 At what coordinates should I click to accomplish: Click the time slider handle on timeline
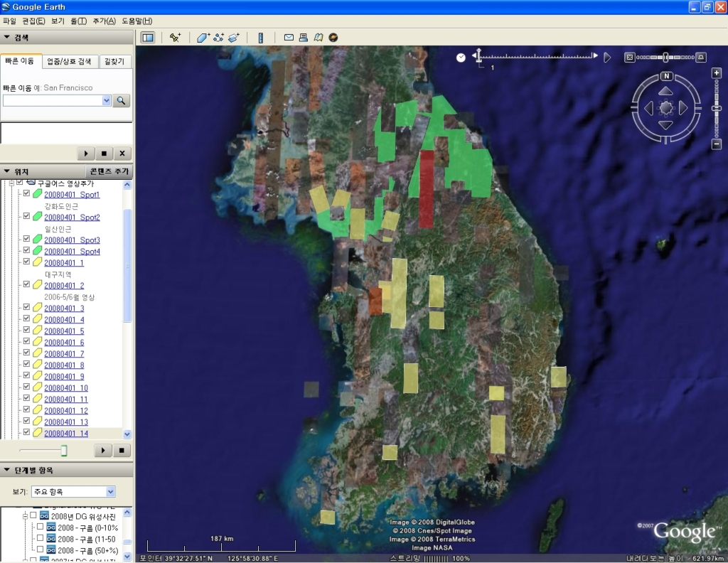pyautogui.click(x=478, y=57)
